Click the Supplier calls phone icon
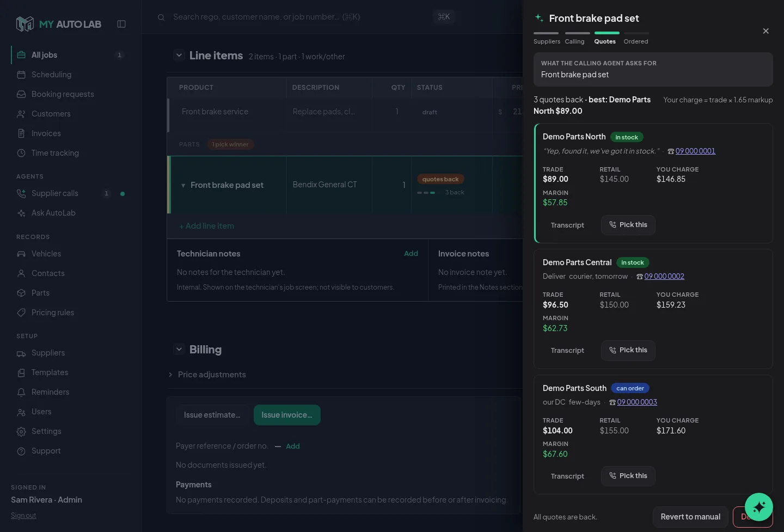The height and width of the screenshot is (532, 784). 21,193
